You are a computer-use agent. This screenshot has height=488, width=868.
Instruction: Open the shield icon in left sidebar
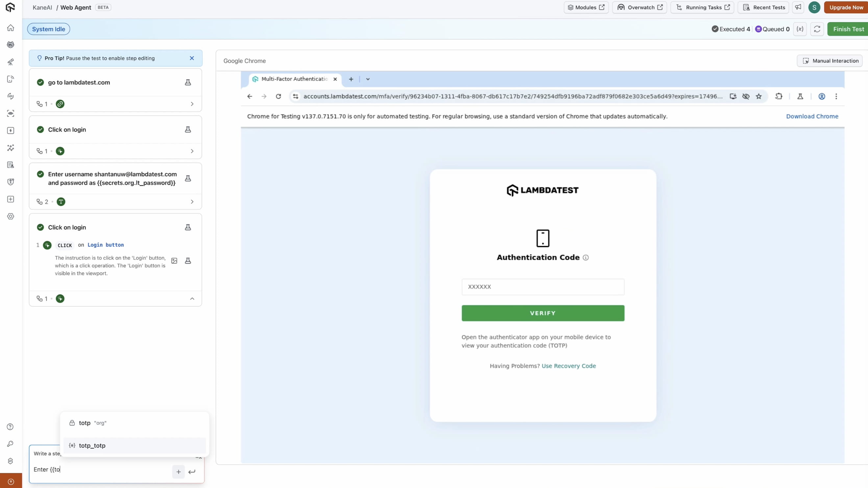click(x=11, y=182)
